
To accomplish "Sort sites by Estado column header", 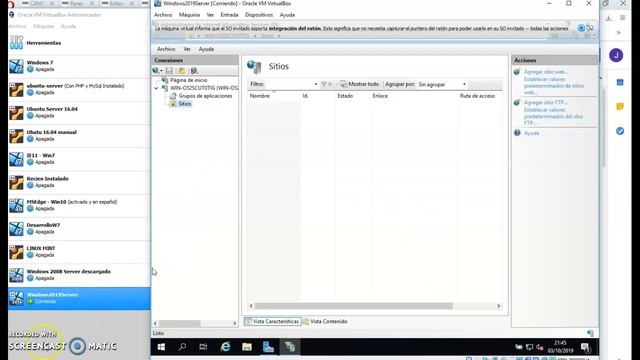I will 345,96.
